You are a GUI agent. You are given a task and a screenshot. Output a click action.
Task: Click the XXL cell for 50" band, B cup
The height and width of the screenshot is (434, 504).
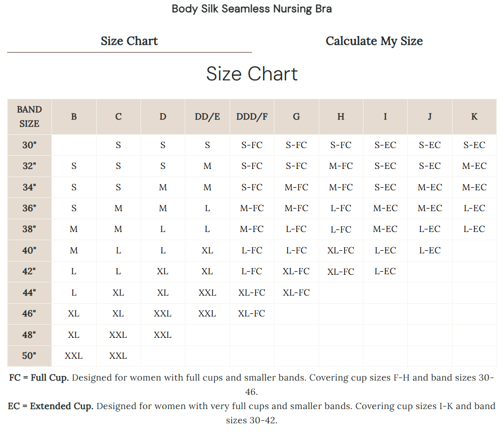pos(74,356)
